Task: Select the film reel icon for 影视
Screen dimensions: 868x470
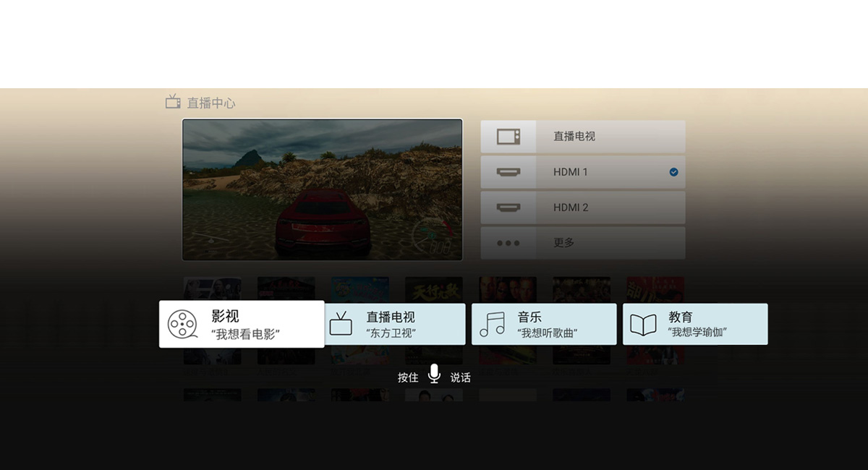Action: (182, 325)
